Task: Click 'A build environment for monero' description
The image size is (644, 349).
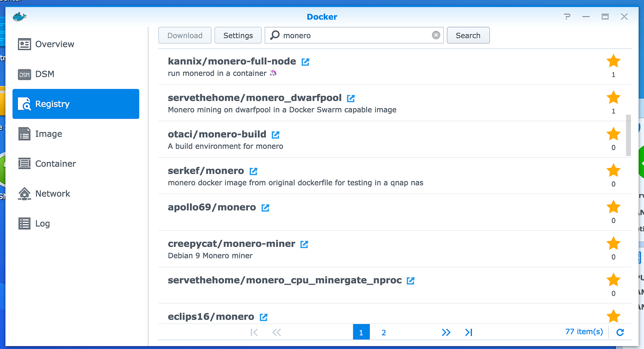Action: point(225,146)
